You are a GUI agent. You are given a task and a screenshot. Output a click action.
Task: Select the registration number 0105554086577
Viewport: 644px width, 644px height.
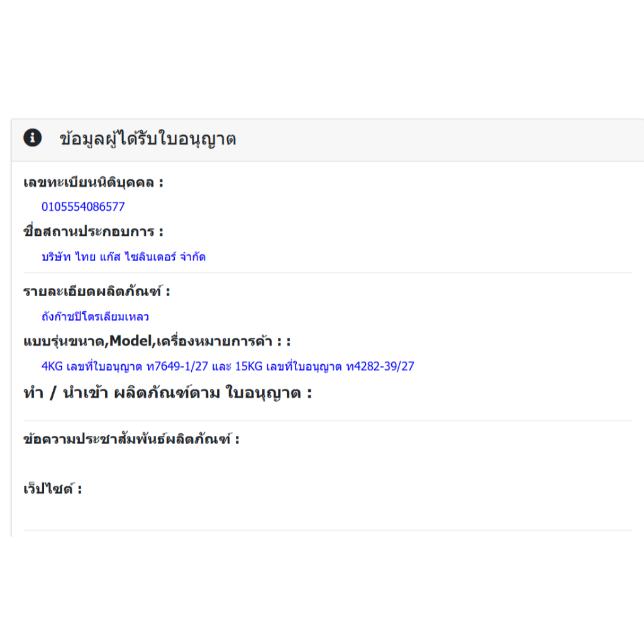click(x=83, y=206)
